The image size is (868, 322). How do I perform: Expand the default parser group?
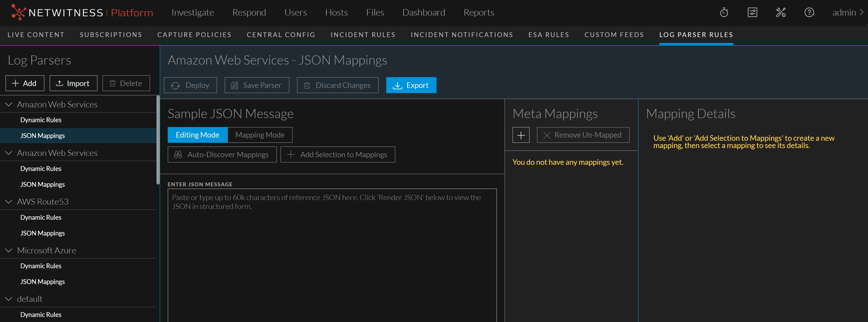[x=9, y=299]
